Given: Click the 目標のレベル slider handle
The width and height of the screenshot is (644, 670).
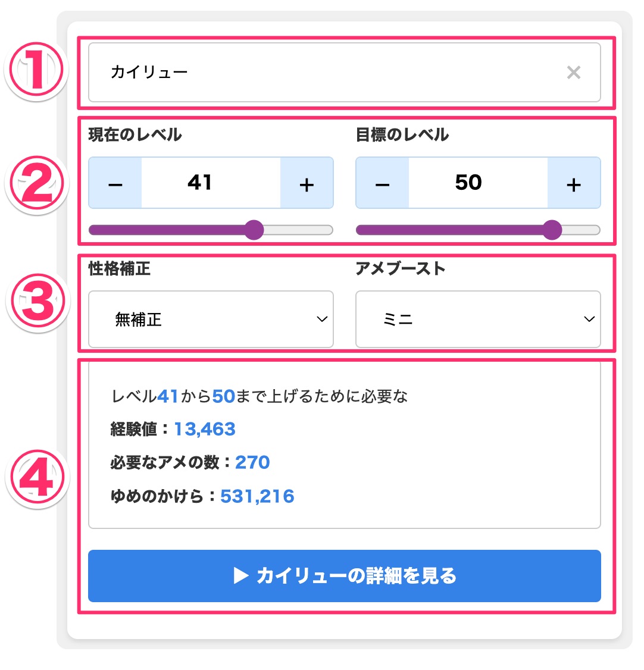Looking at the screenshot, I should (552, 229).
